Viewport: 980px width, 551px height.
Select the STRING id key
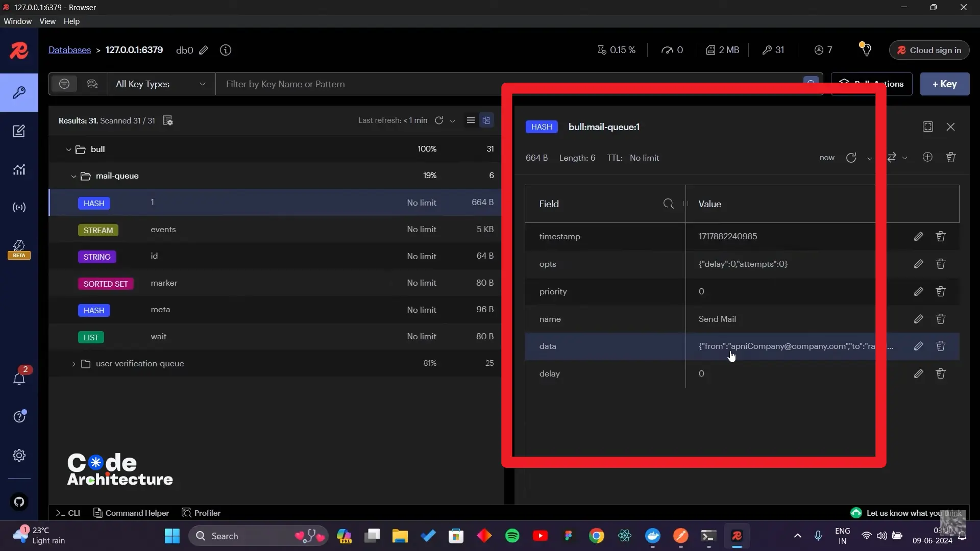[275, 256]
